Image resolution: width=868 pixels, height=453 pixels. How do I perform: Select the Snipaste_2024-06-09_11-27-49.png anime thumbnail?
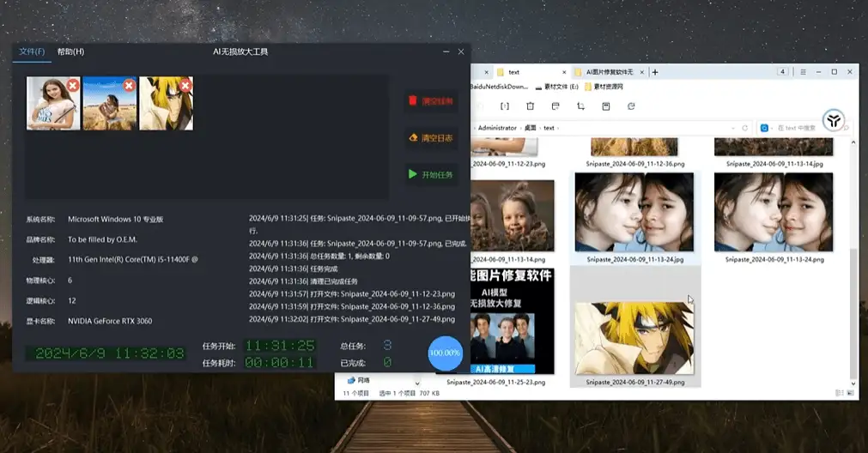(634, 338)
